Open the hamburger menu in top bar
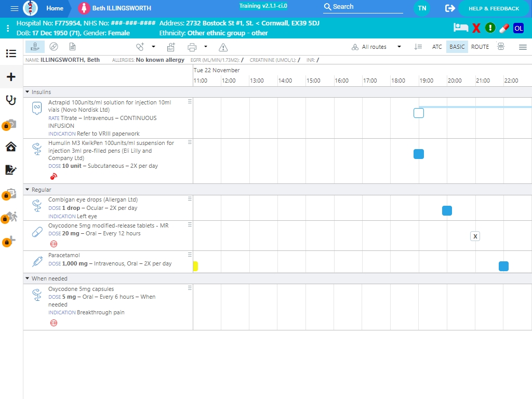The width and height of the screenshot is (532, 399). pyautogui.click(x=14, y=8)
